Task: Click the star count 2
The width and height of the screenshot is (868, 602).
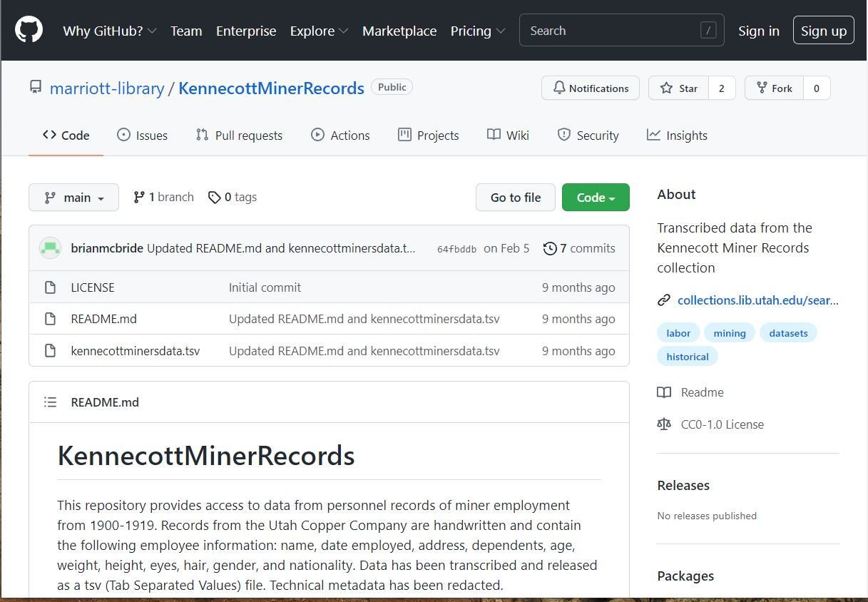Action: point(722,88)
